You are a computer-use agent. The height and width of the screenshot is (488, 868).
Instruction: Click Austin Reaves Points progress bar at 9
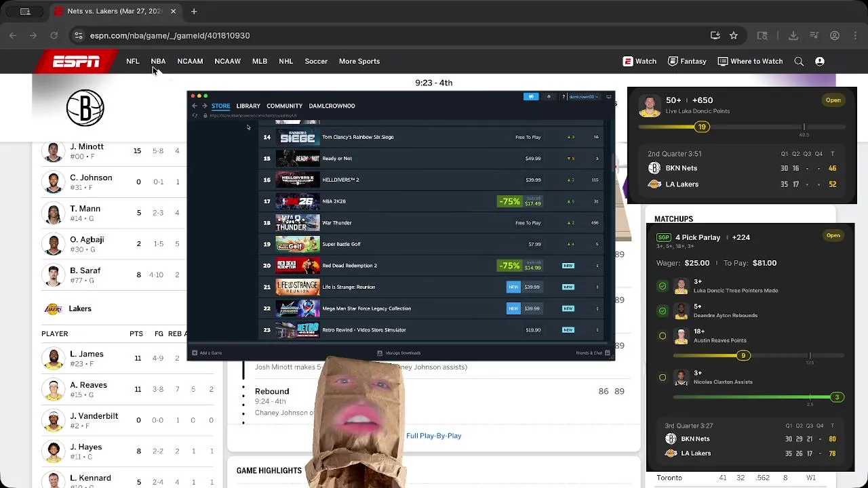tap(743, 356)
